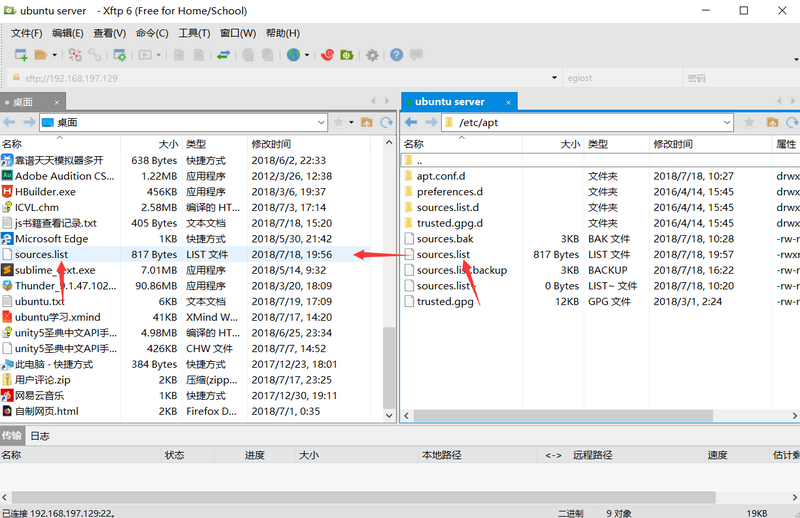Click the bookmark star in the remote pane

tap(749, 122)
